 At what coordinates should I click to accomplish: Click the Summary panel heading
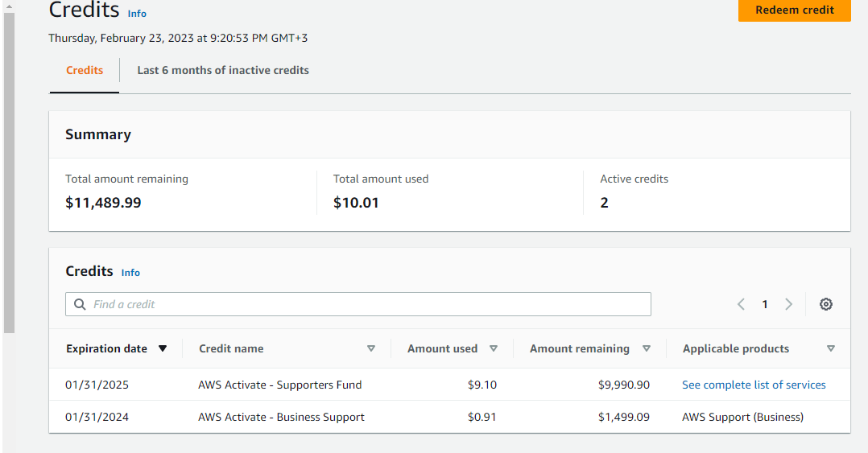pyautogui.click(x=98, y=134)
